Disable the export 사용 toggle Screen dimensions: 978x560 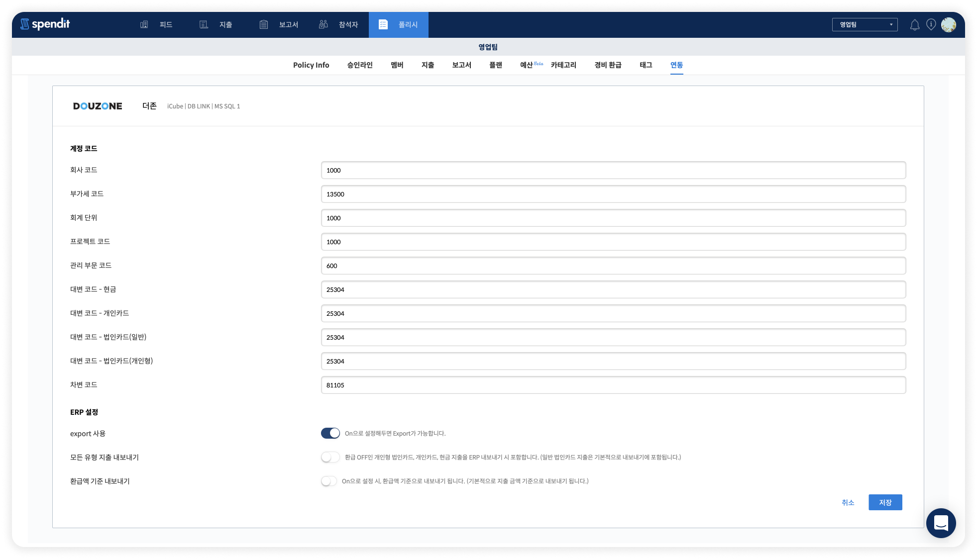point(330,433)
